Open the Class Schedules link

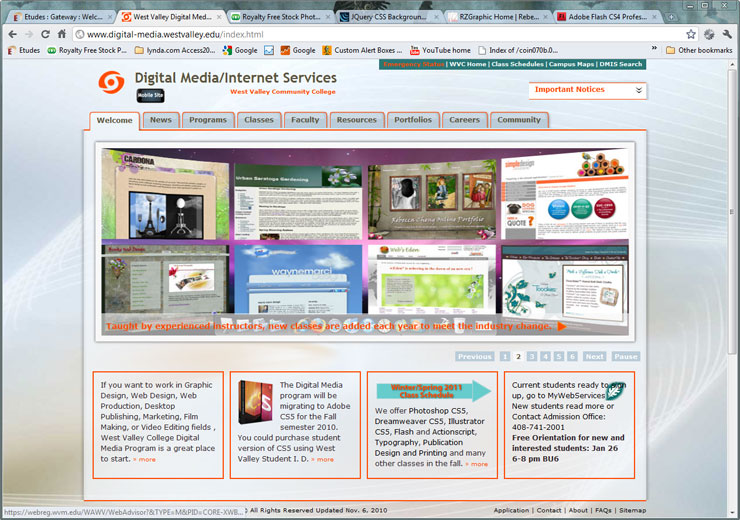pos(518,64)
